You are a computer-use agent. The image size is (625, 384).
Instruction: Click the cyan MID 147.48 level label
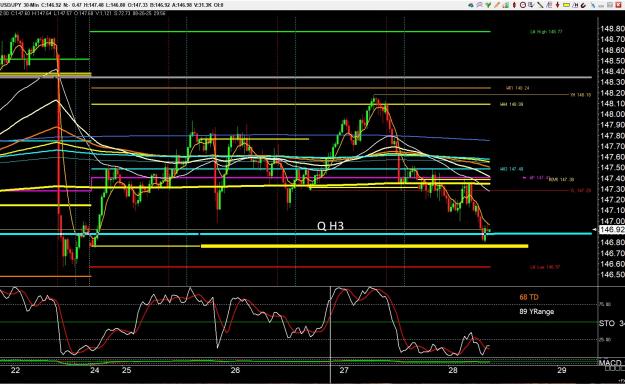coord(511,169)
